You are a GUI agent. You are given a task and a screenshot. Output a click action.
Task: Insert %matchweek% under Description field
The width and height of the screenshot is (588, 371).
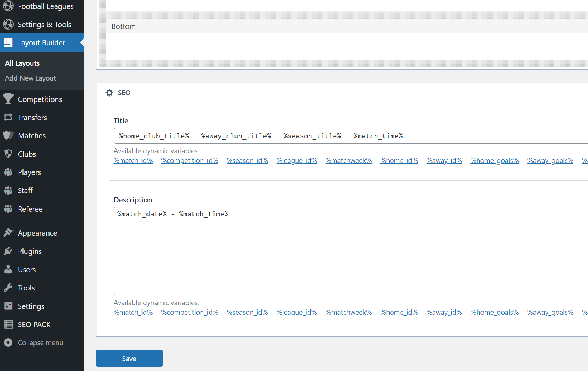pyautogui.click(x=349, y=312)
